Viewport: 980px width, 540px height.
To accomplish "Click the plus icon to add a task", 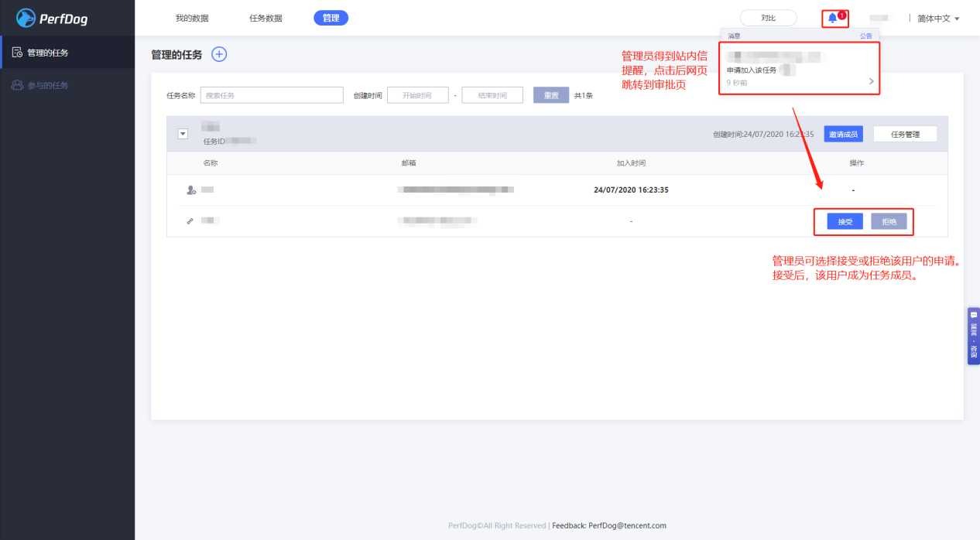I will (219, 54).
